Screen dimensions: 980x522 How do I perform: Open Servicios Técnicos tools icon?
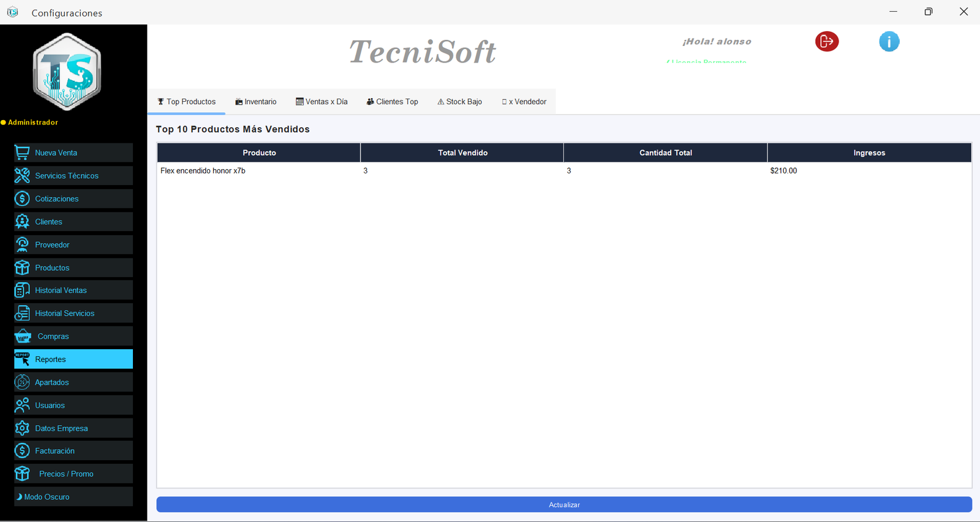pos(22,176)
